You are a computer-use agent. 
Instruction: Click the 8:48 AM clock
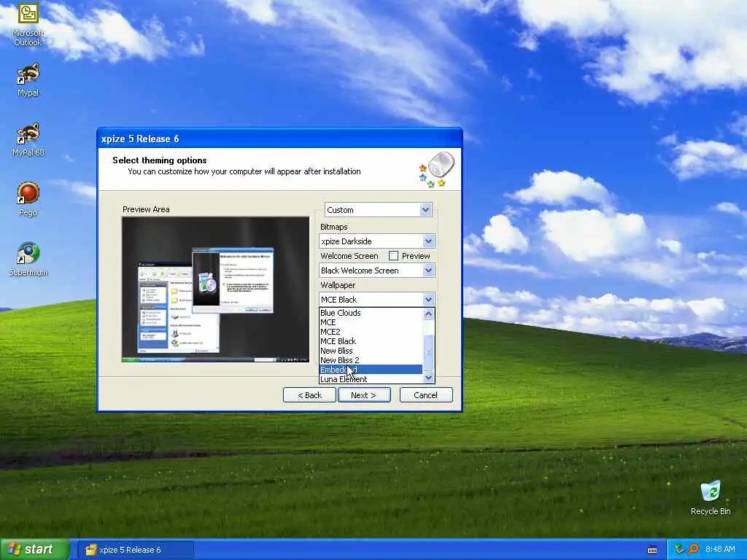pos(720,549)
